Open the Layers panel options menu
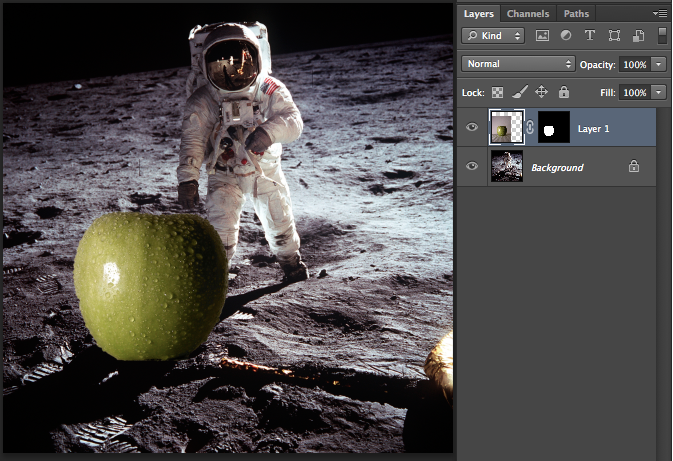This screenshot has width=673, height=461. 660,13
